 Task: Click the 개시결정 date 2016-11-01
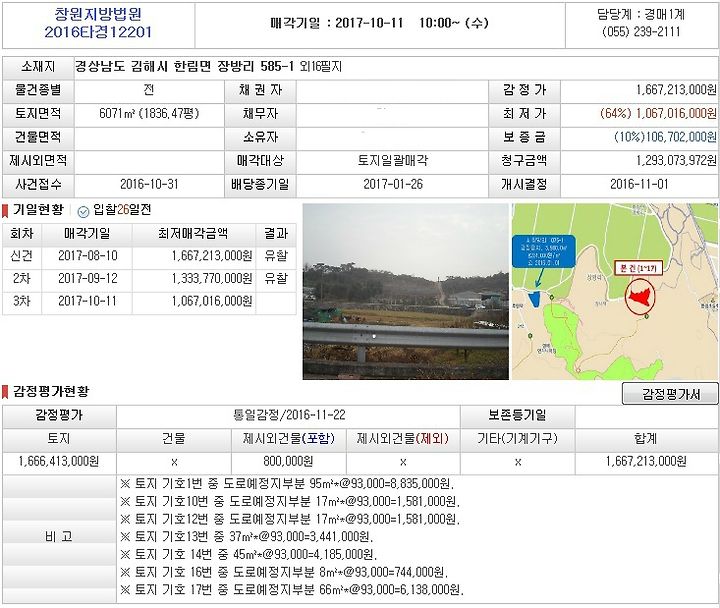639,184
